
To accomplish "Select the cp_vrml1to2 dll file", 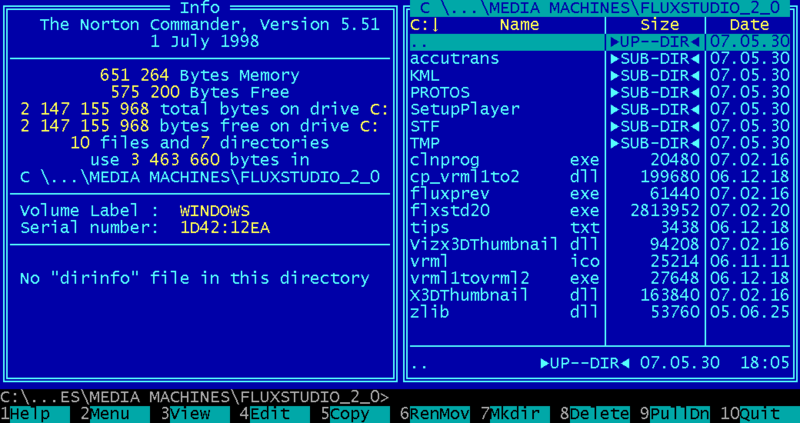I will tap(600, 177).
